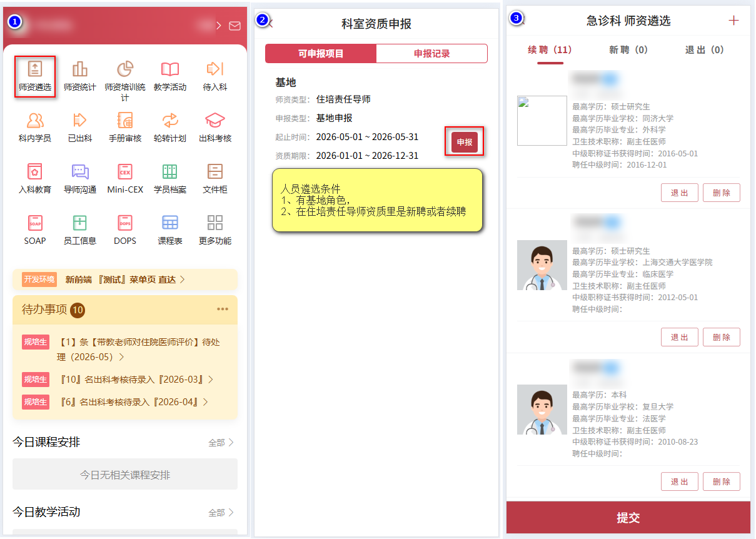Viewport: 756px width, 539px height.
Task: Open the mail envelope icon in header
Action: tap(234, 26)
